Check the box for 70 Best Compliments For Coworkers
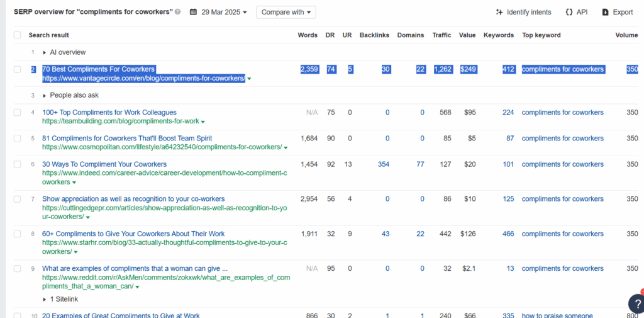 17,69
